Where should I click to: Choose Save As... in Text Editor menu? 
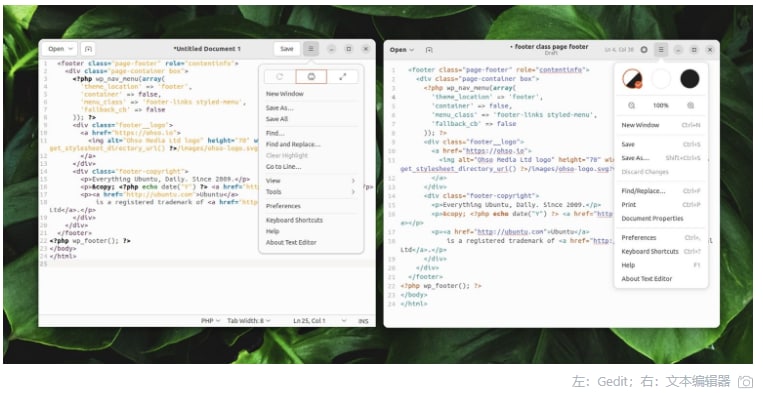(660, 158)
